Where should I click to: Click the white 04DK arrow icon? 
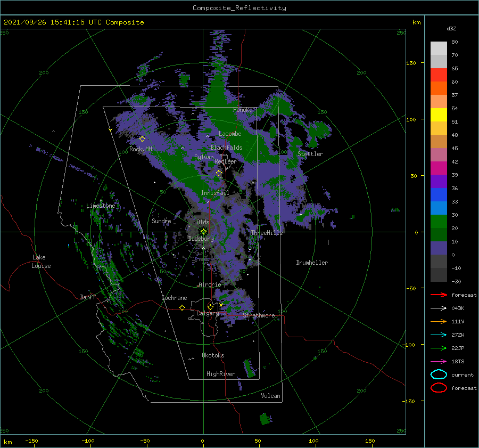point(439,308)
